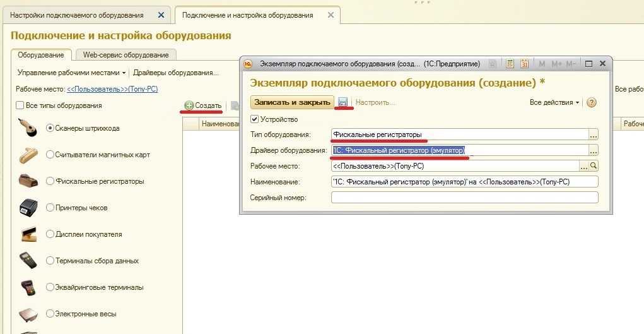
Task: Click the receipt printer device icon
Action: pos(28,208)
